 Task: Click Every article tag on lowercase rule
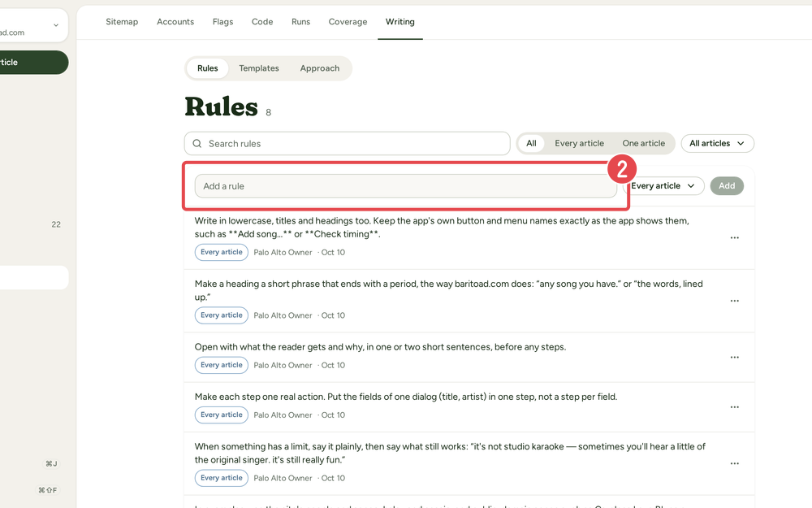pos(221,252)
